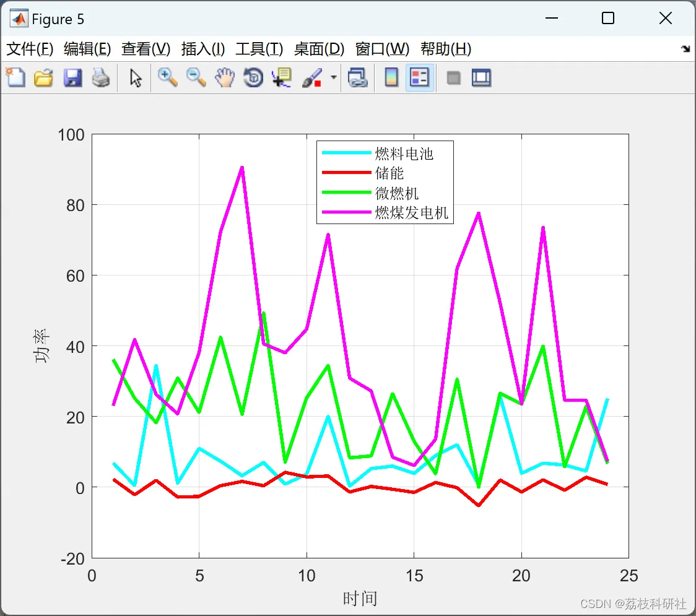Click the 微燃机 legend entry

397,193
